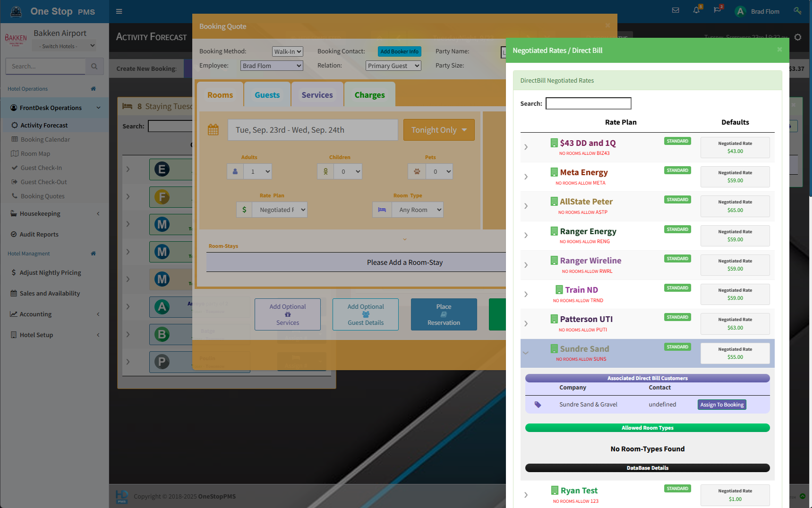Viewport: 812px width, 508px height.
Task: Select the $43.00 Negotiated Rate default box
Action: pyautogui.click(x=735, y=147)
